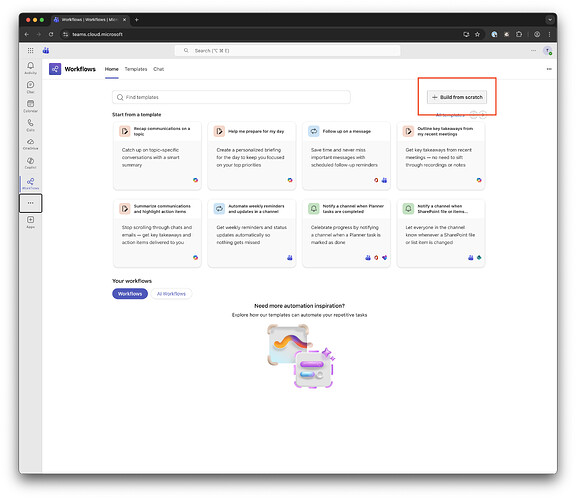Click loop icon on Automate weekly reminders card

tap(219, 209)
